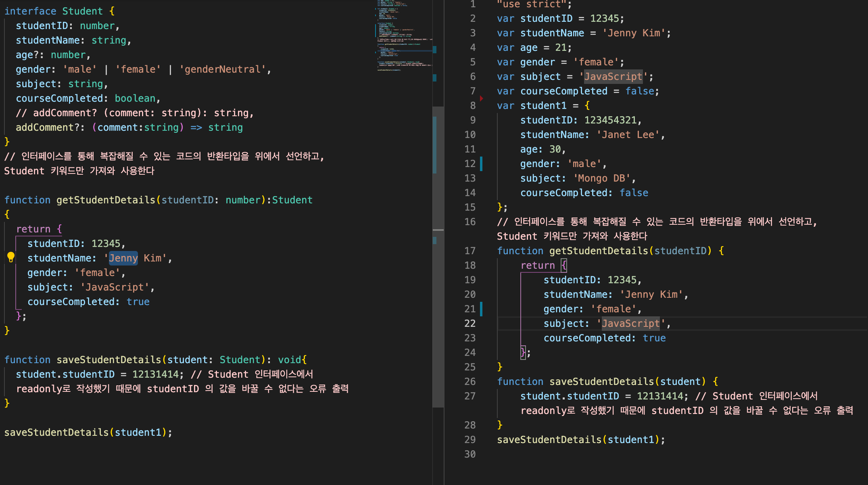Click highlighted 'JavaScript' on line 6
The image size is (868, 485).
(613, 76)
